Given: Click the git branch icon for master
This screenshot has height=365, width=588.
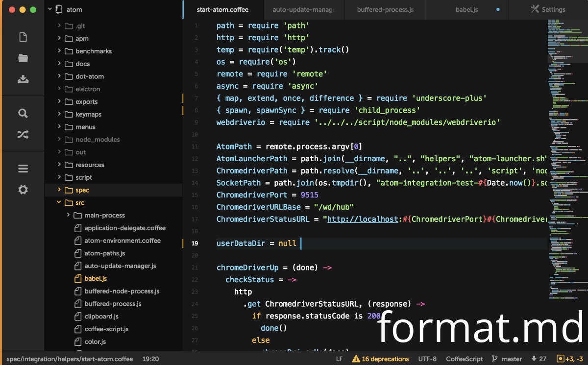Looking at the screenshot, I should click(x=494, y=359).
